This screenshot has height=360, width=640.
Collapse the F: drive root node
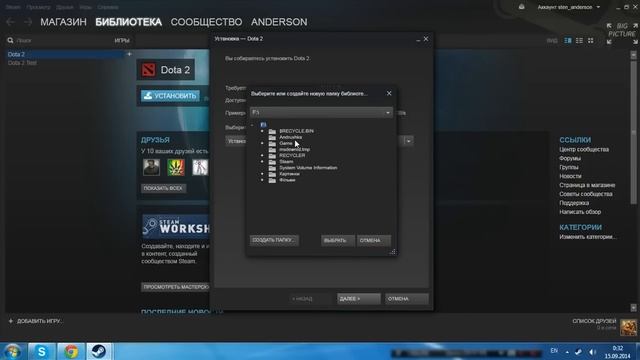pos(252,125)
